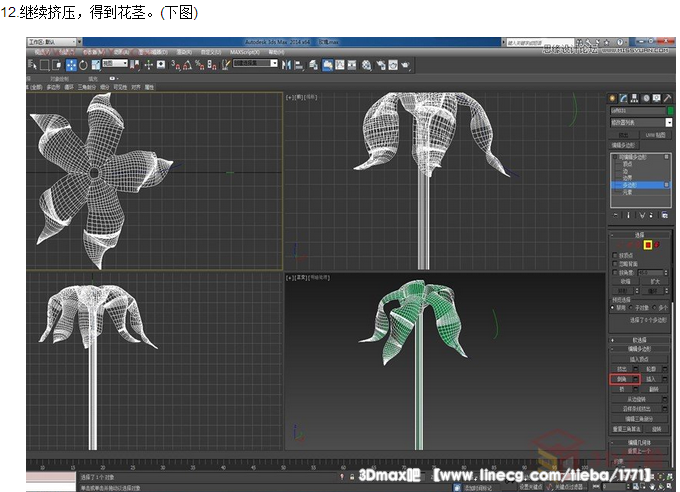Open the MAXScript menu
The image size is (680, 492).
pyautogui.click(x=245, y=52)
